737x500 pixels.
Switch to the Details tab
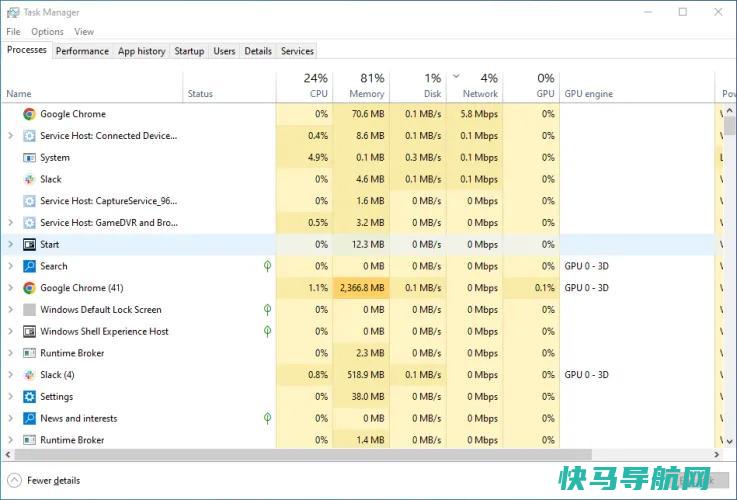(x=258, y=51)
